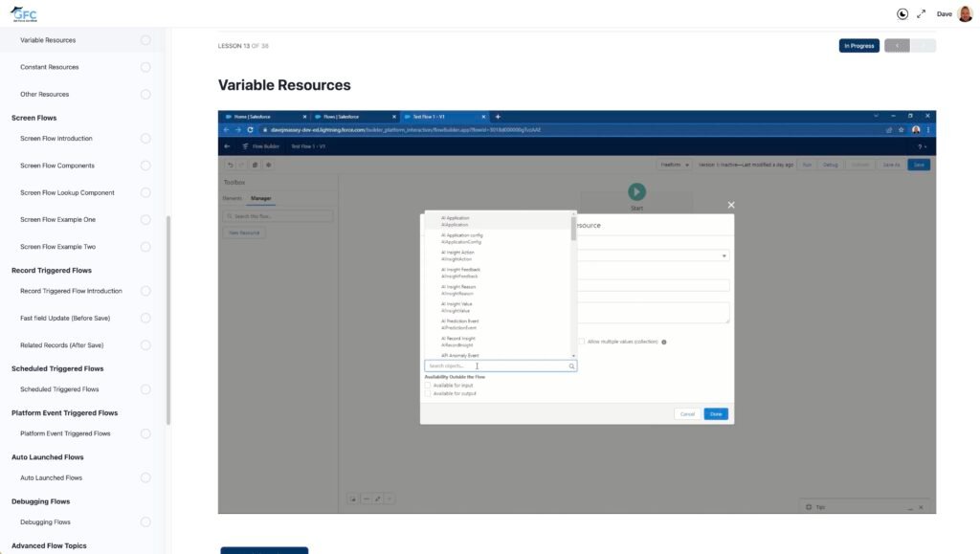Click the Debug button in Flow Builder
Screen dimensions: 980x554
[x=830, y=165]
